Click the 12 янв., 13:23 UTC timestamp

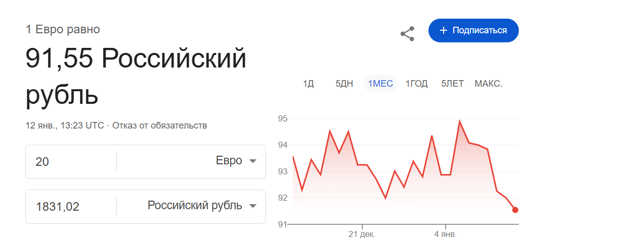tap(65, 126)
